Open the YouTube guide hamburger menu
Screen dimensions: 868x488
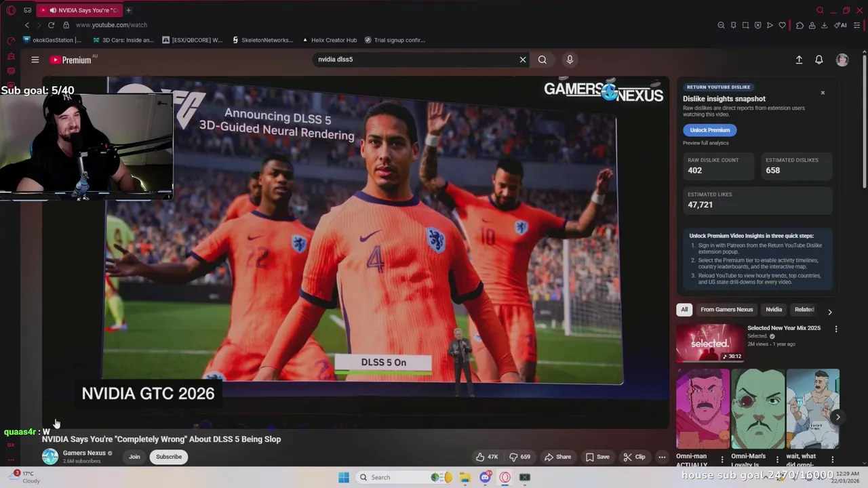(35, 60)
